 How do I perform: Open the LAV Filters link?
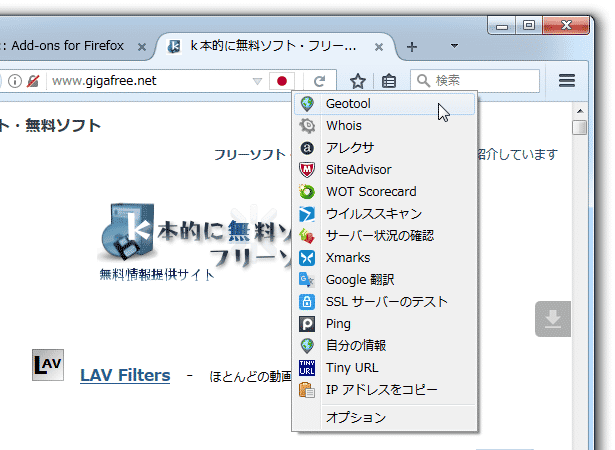pos(125,375)
